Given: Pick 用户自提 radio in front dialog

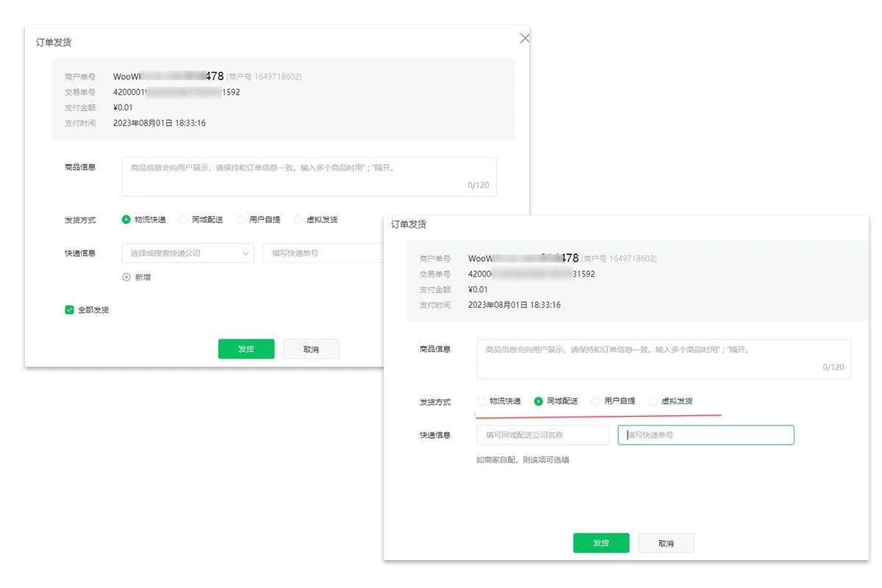Looking at the screenshot, I should click(595, 401).
